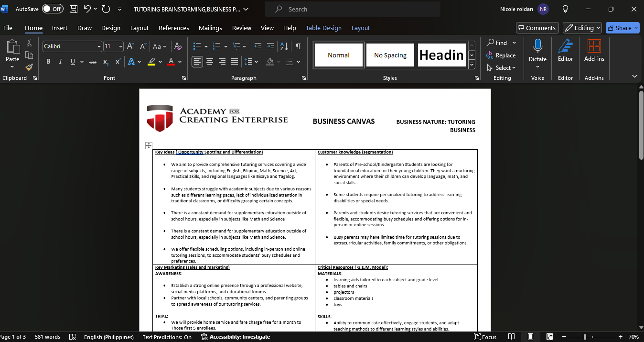Click the Share button

pyautogui.click(x=623, y=28)
